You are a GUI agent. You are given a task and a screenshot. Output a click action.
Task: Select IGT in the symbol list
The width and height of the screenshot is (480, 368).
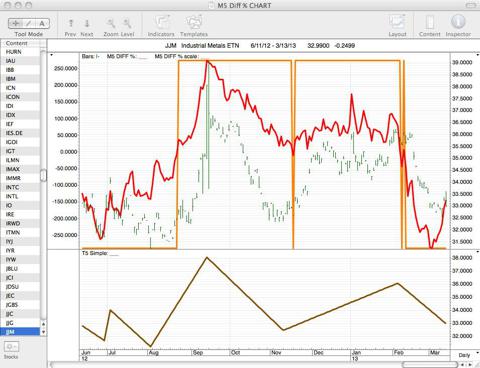(20, 151)
